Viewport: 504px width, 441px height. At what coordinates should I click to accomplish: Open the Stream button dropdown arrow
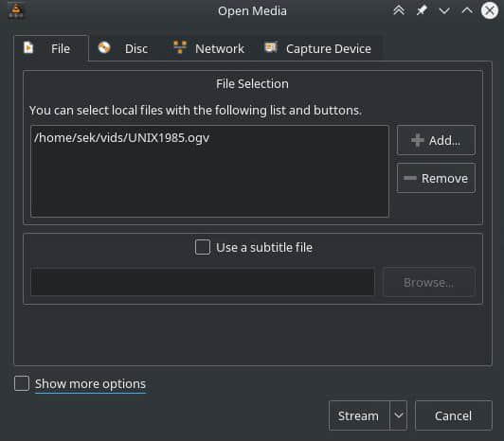coord(399,415)
